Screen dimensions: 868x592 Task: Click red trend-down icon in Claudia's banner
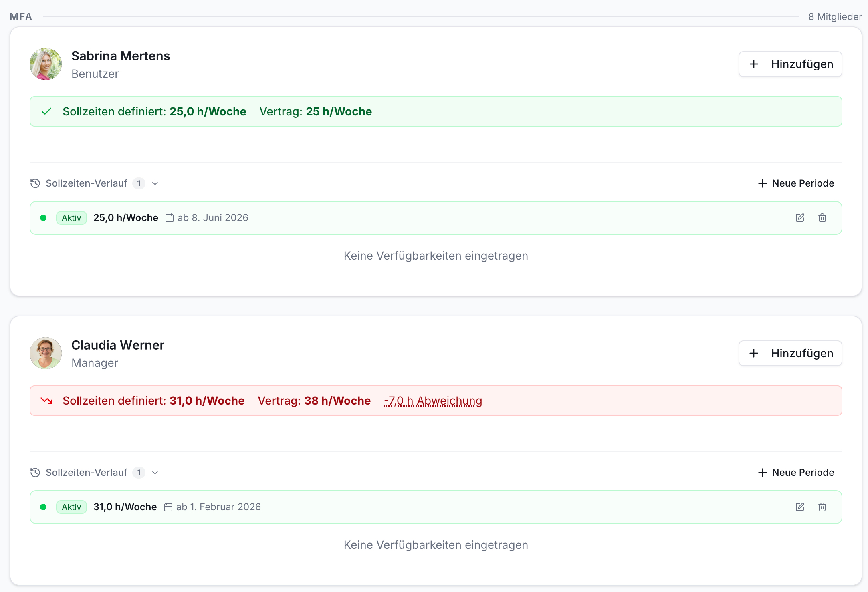46,401
